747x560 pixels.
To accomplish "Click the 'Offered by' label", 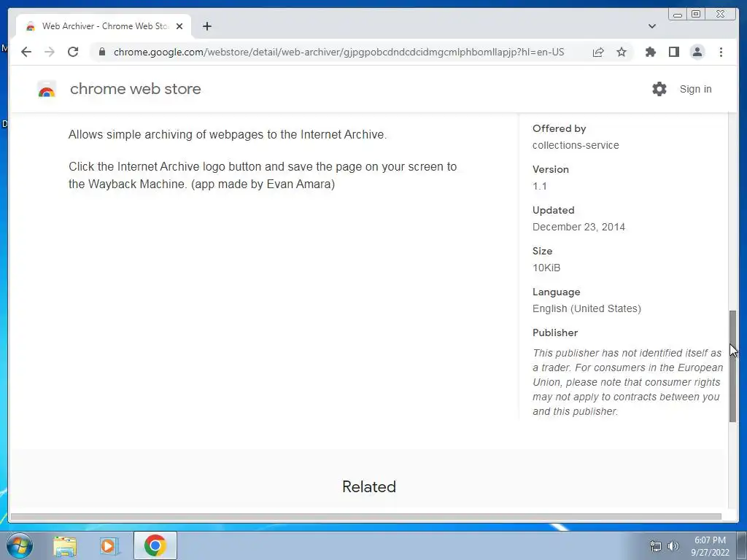I will coord(560,128).
